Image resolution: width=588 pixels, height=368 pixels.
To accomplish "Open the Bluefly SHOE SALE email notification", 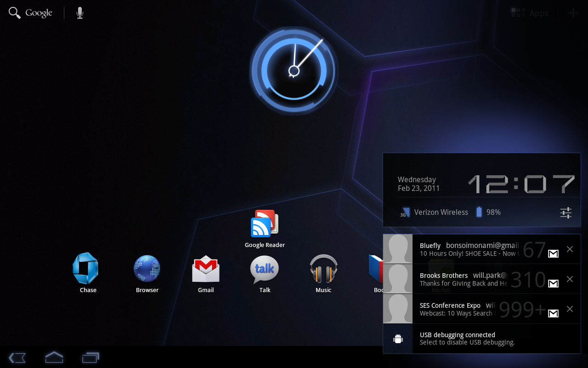I will click(x=482, y=249).
